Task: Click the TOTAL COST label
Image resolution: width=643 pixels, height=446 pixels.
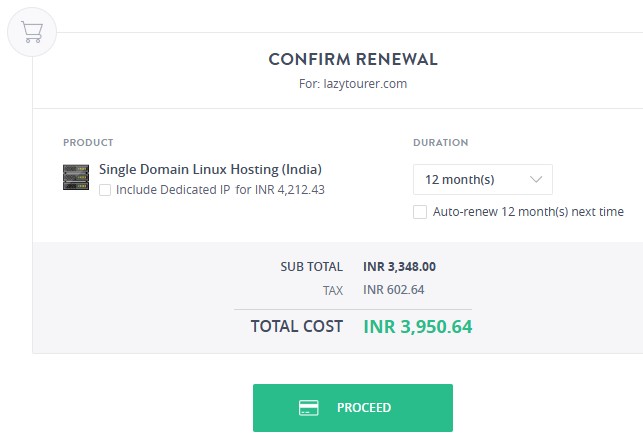Action: [296, 326]
